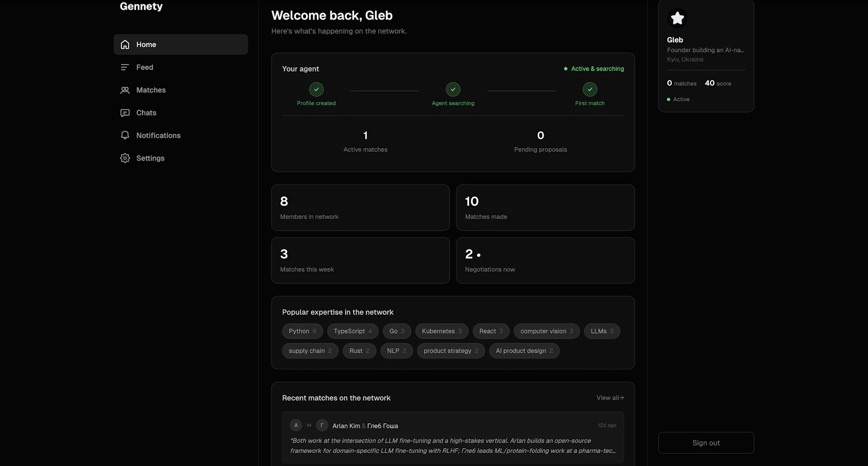Select the Go expertise tag
The width and height of the screenshot is (868, 466).
397,331
